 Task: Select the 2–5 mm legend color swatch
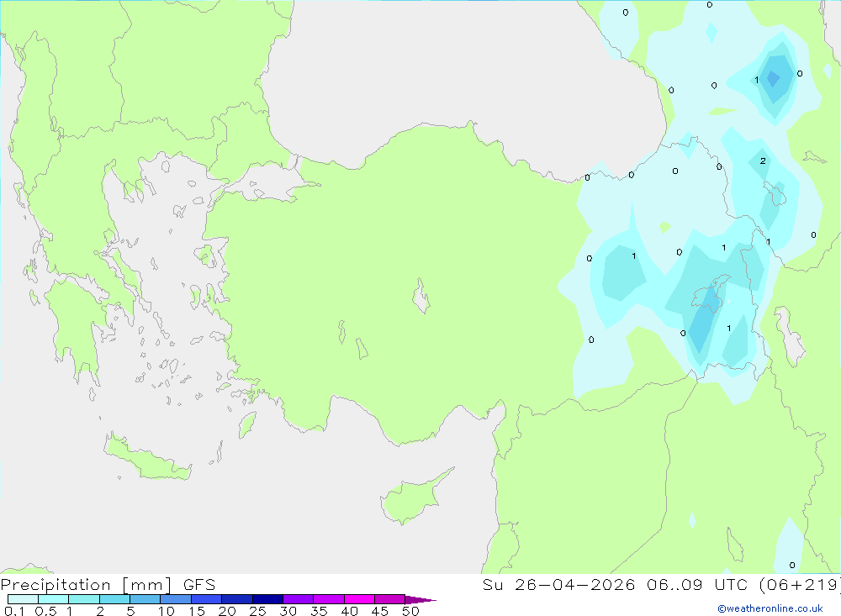click(x=114, y=599)
